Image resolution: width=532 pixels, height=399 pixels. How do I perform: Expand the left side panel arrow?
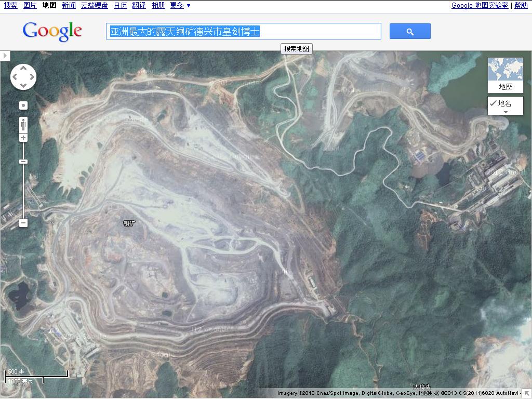[5, 55]
